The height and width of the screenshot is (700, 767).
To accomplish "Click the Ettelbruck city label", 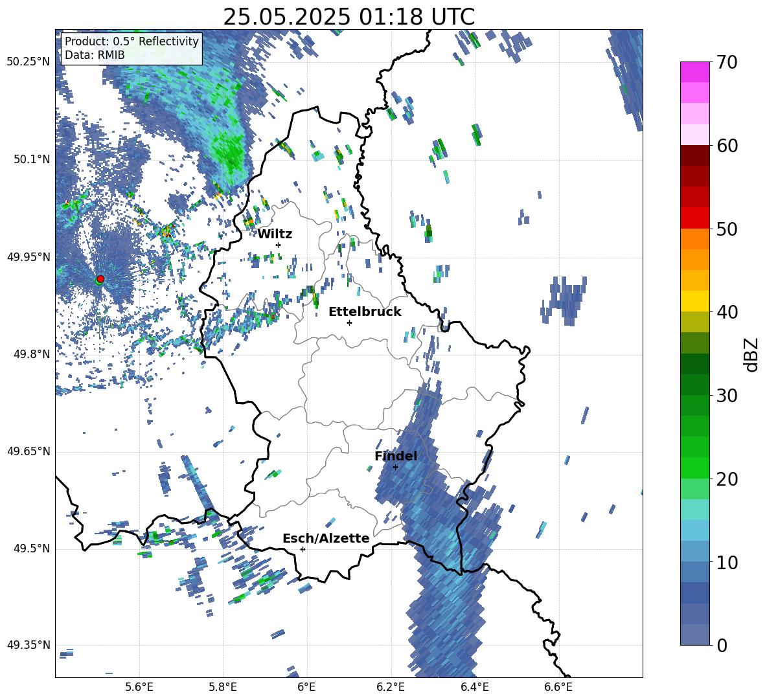I will tap(365, 312).
